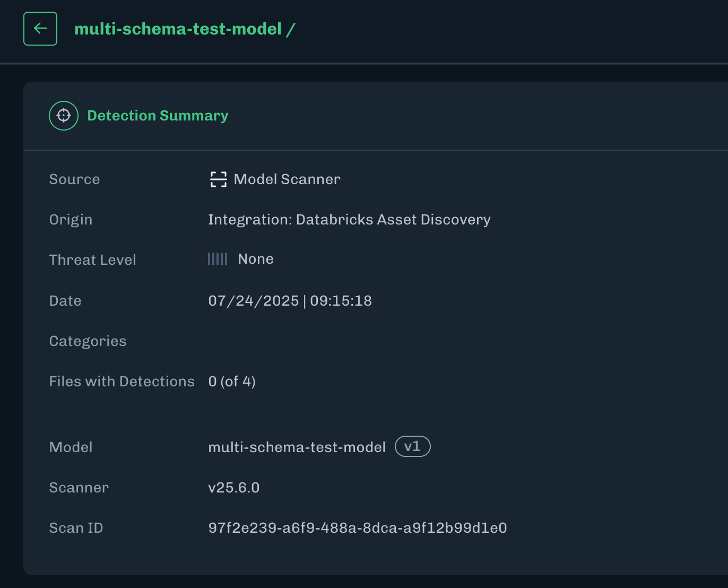The image size is (728, 588).
Task: Click the v1 version badge
Action: (412, 446)
